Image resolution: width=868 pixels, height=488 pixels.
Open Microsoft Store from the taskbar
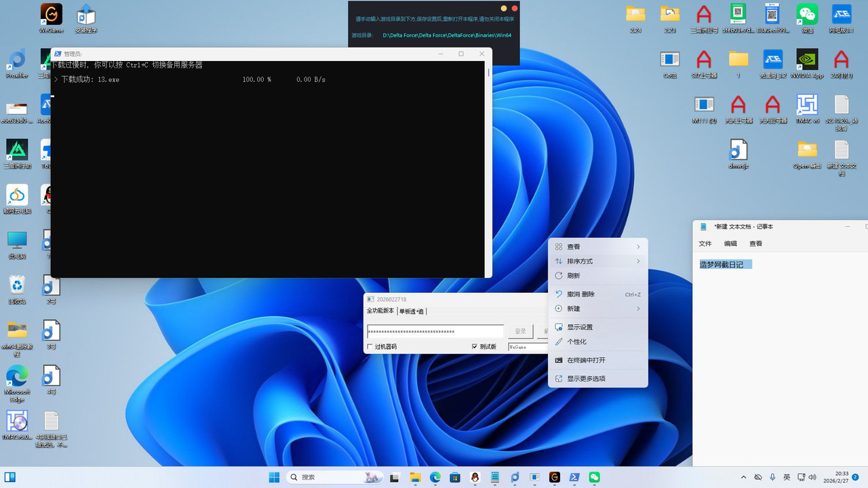[455, 477]
